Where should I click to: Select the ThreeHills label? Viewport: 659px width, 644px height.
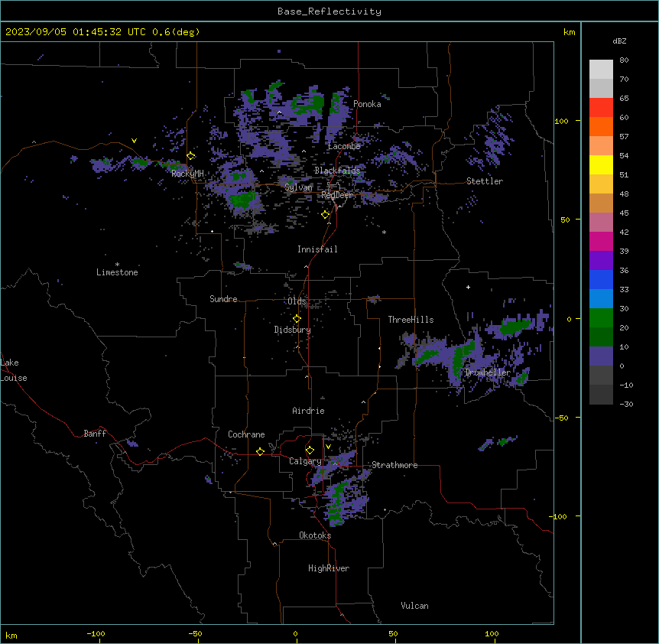411,320
